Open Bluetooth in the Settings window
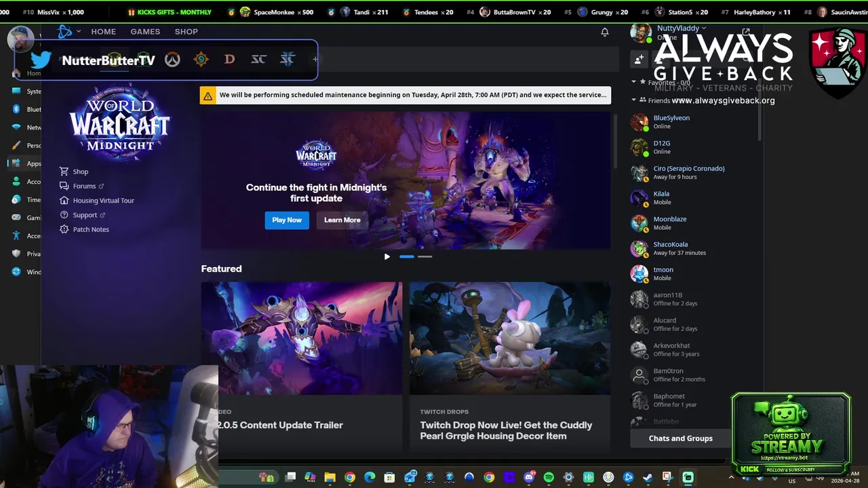Image resolution: width=868 pixels, height=488 pixels. tap(26, 109)
